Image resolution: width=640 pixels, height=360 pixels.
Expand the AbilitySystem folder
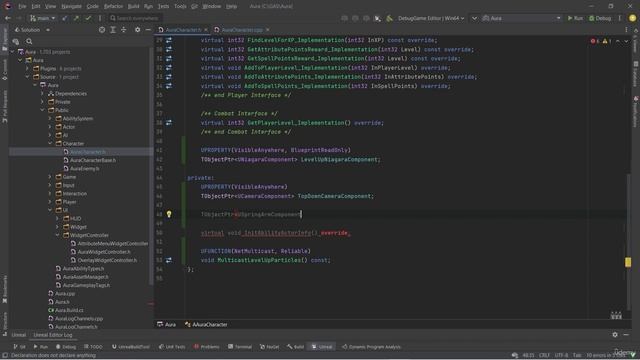click(x=50, y=118)
